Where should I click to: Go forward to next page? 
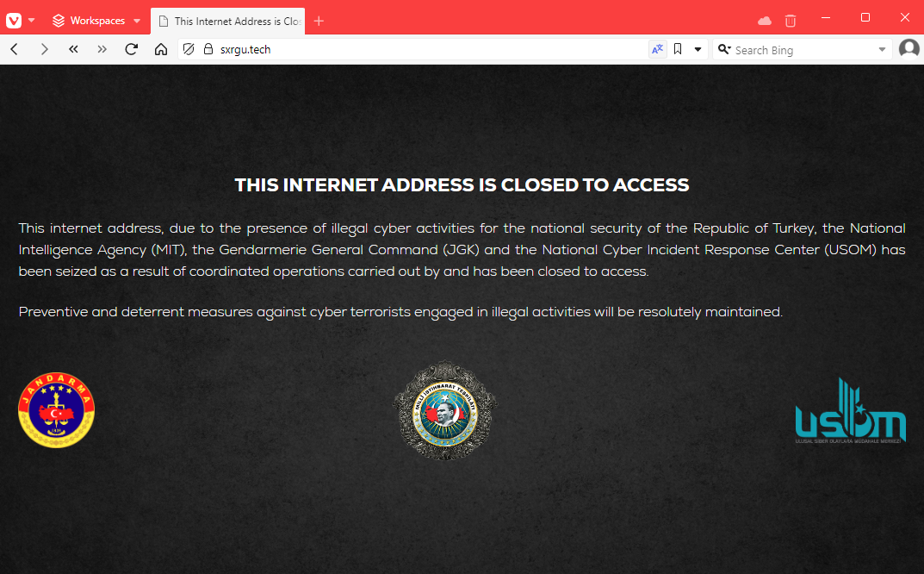pyautogui.click(x=44, y=49)
